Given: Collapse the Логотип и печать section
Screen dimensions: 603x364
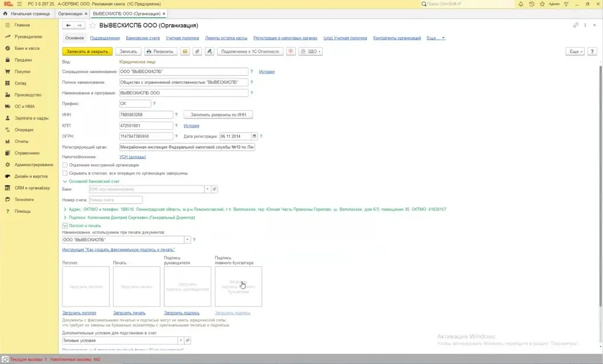Looking at the screenshot, I should click(65, 226).
